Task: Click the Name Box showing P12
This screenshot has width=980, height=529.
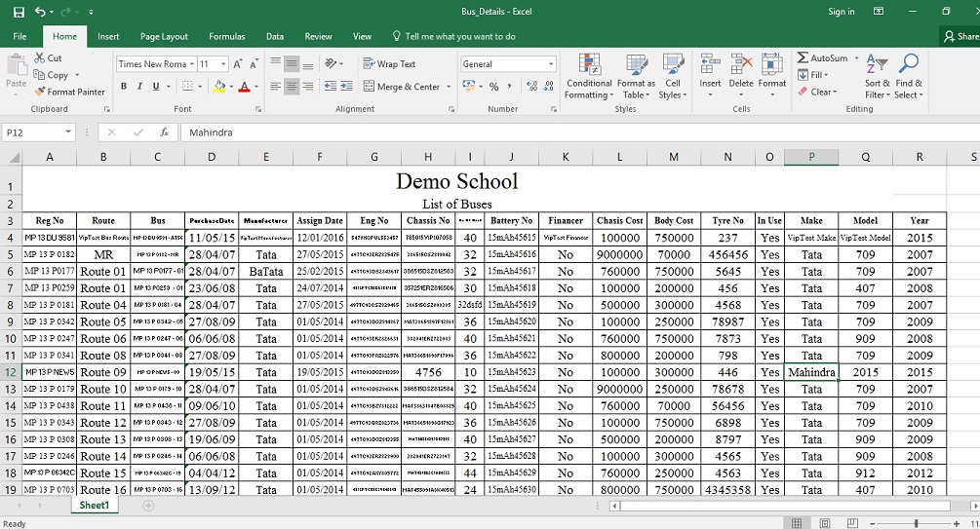Action: tap(33, 132)
